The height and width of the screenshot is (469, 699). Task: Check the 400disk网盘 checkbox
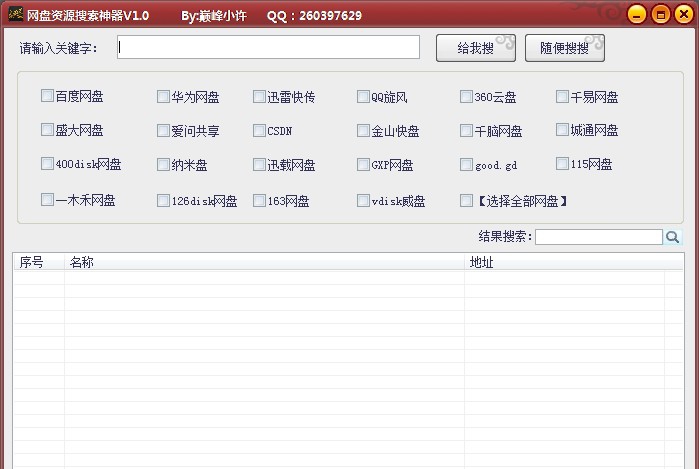tap(47, 164)
